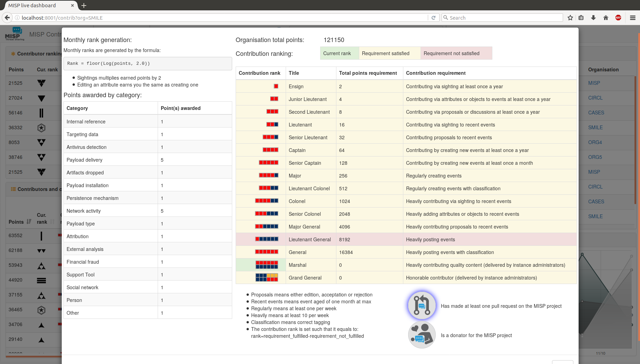Image resolution: width=640 pixels, height=364 pixels.
Task: Click the MISP donator badge icon
Action: click(x=422, y=335)
